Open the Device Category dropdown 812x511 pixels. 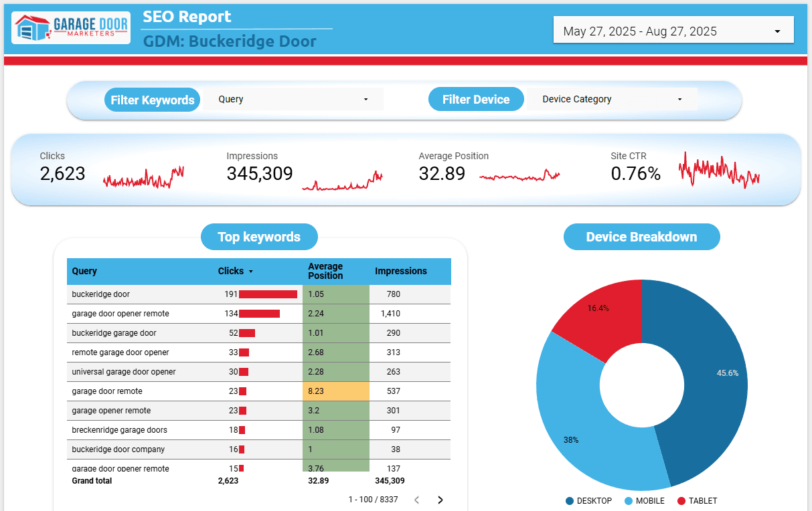click(609, 98)
